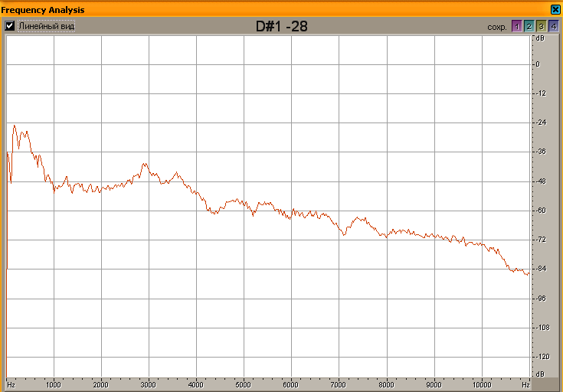
Task: Click the -120 dB scale label
Action: (542, 357)
